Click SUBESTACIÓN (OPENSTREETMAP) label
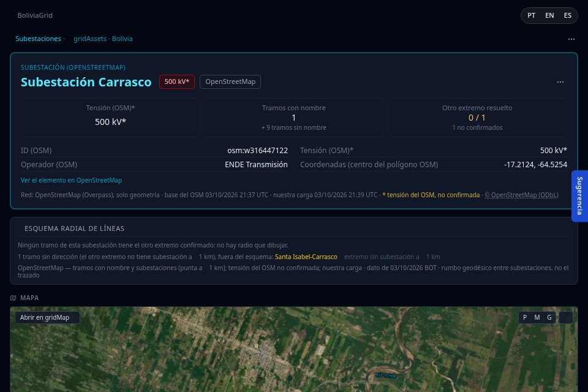The width and height of the screenshot is (588, 392). (73, 67)
